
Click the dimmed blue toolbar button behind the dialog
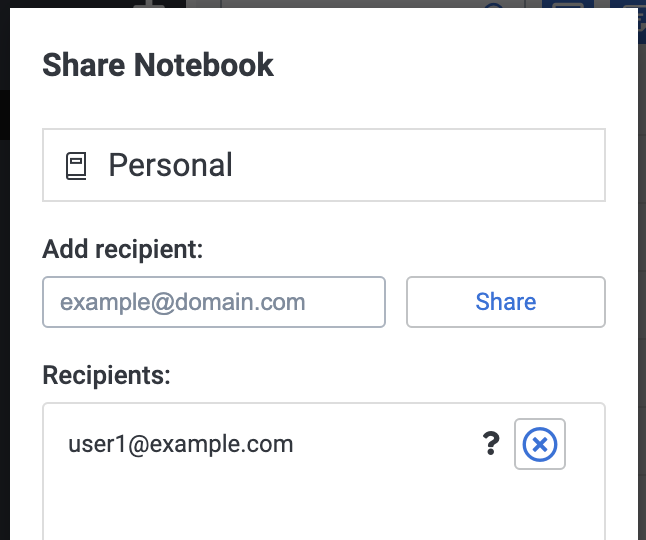(x=568, y=4)
